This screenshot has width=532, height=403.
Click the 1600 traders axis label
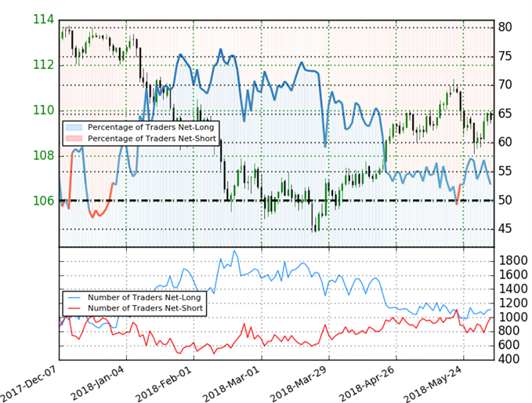[x=513, y=274]
